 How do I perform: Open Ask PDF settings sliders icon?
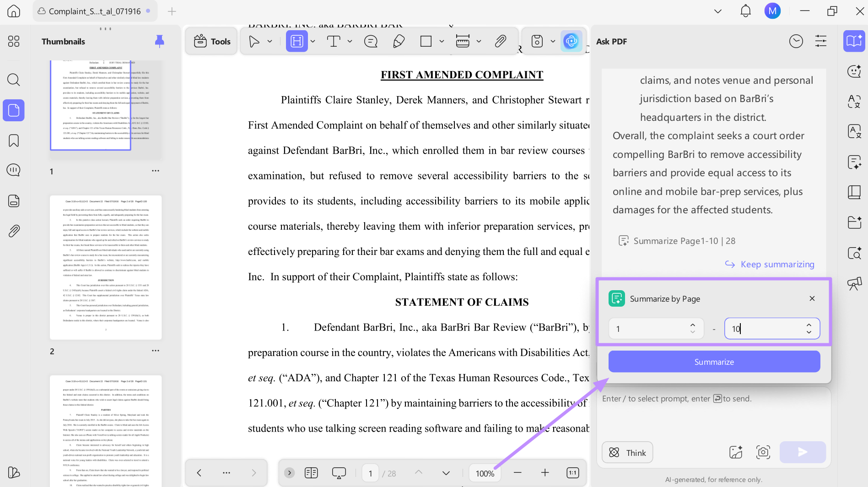(x=821, y=41)
